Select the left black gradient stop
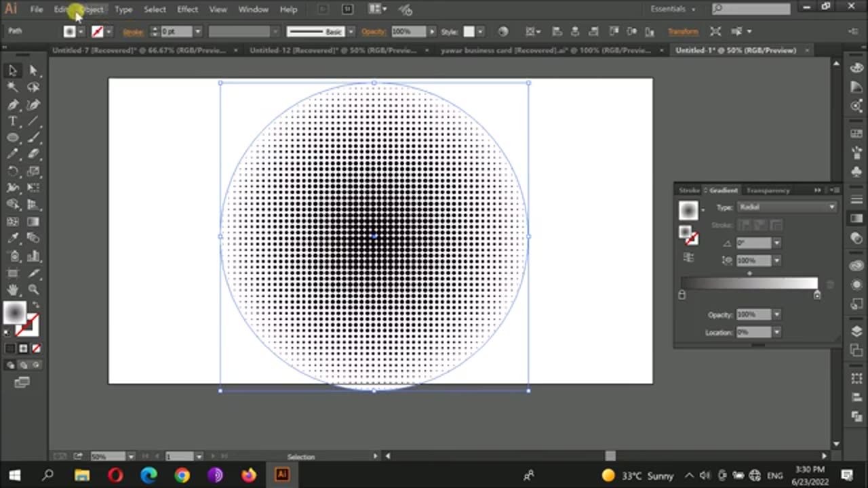The image size is (868, 488). tap(682, 295)
